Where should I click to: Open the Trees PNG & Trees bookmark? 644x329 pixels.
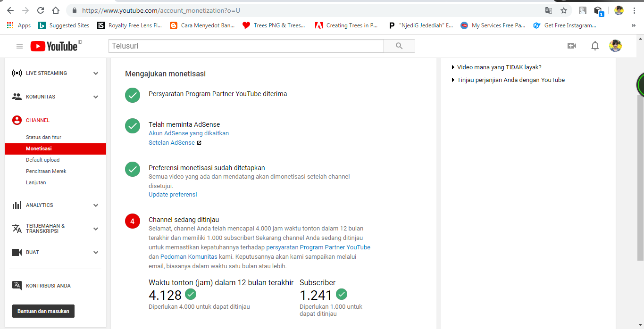tap(273, 25)
